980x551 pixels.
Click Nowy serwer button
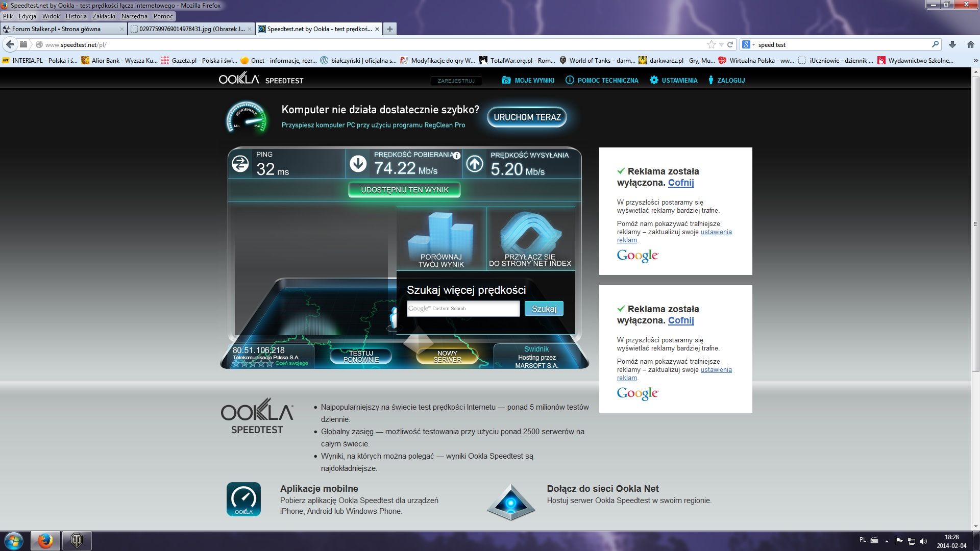tap(448, 356)
